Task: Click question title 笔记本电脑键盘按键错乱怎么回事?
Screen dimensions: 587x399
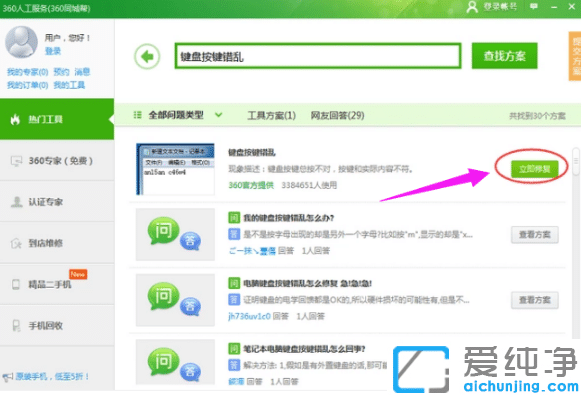Action: click(x=304, y=349)
